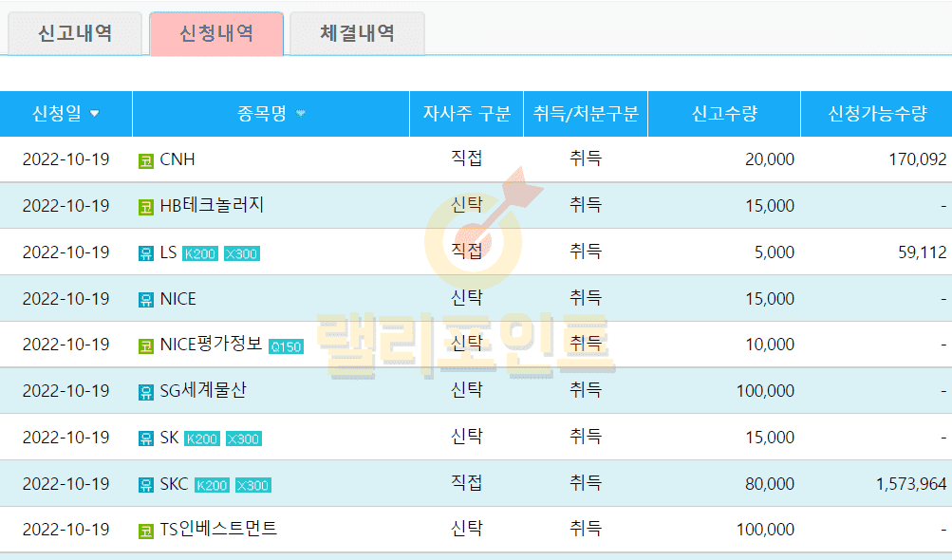This screenshot has height=560, width=952.
Task: Click the KOSDAQ market icon beside CNH
Action: tap(145, 160)
